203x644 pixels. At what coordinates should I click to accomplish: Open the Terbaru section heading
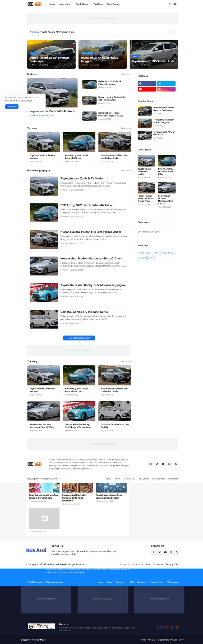[32, 128]
